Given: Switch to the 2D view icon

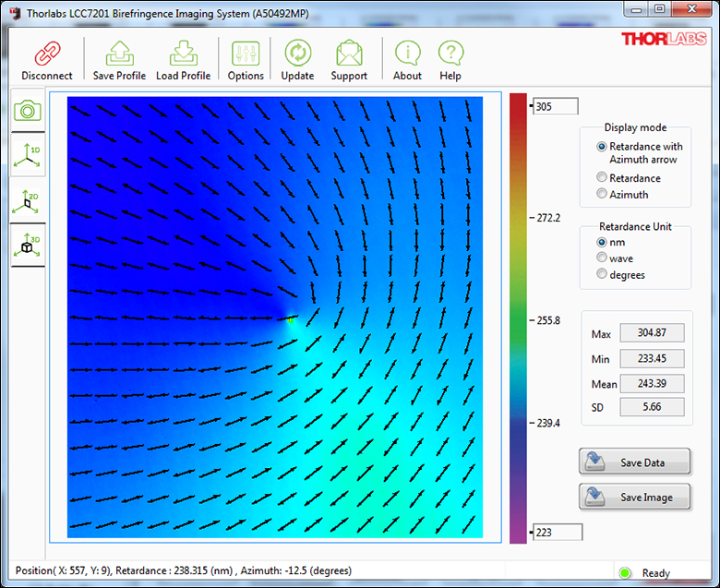Looking at the screenshot, I should [28, 200].
